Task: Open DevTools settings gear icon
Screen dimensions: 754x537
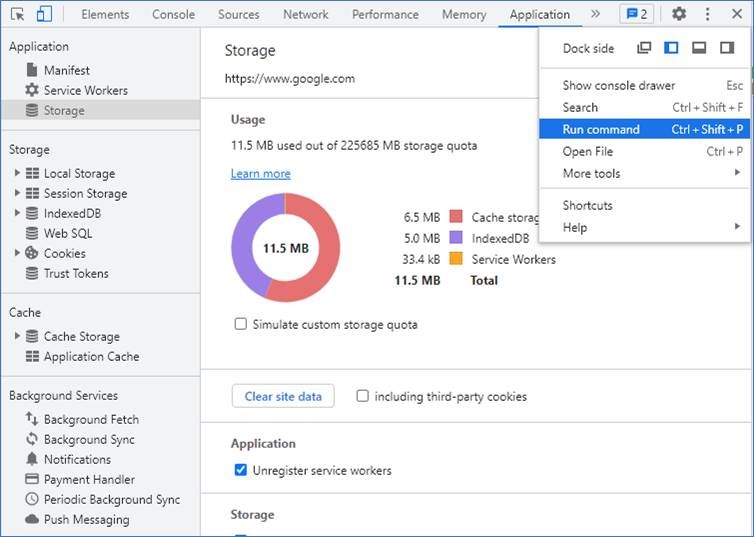Action: tap(679, 14)
